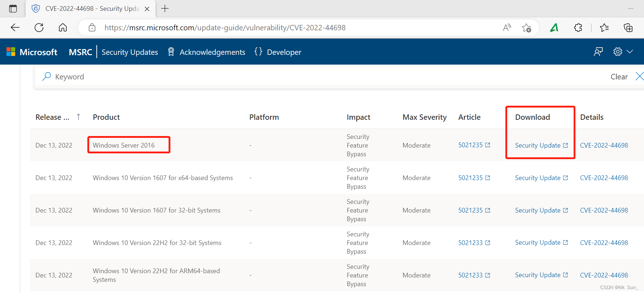Sort by Article column header

(x=469, y=117)
